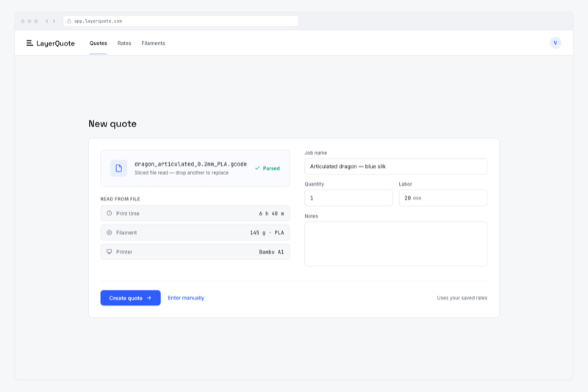Click the 'Notes' field label

311,216
